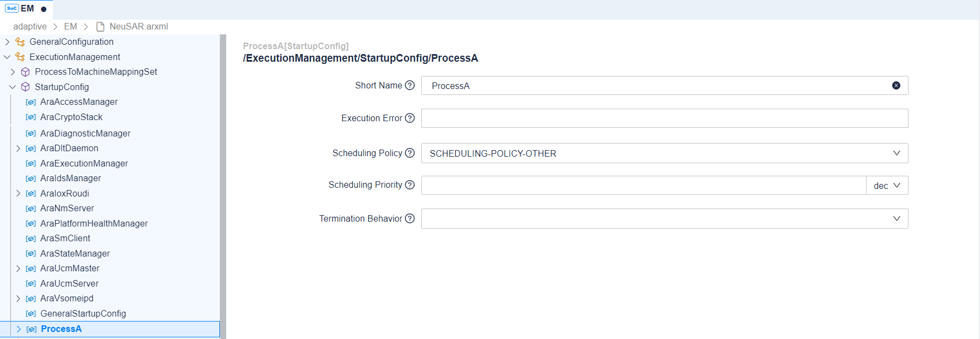980x339 pixels.
Task: Collapse the ExecutionManagement tree node
Action: click(7, 57)
